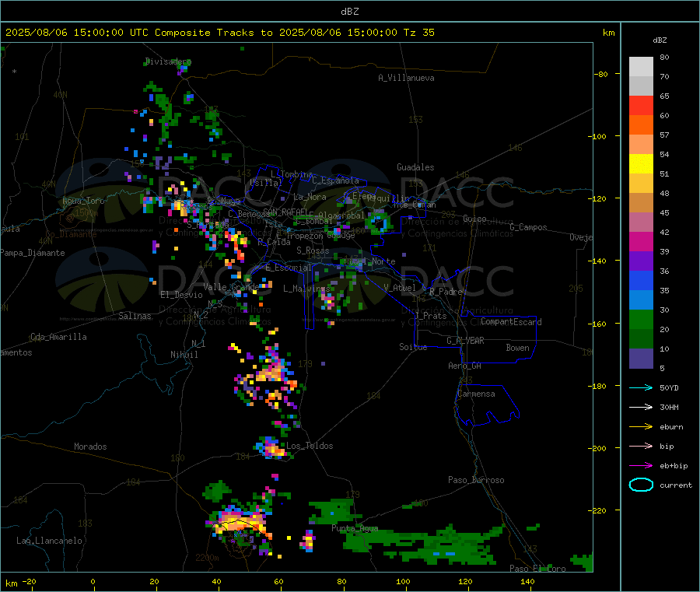
Task: Pick the light gray 70-80 dBZ swatch
Action: click(x=641, y=67)
